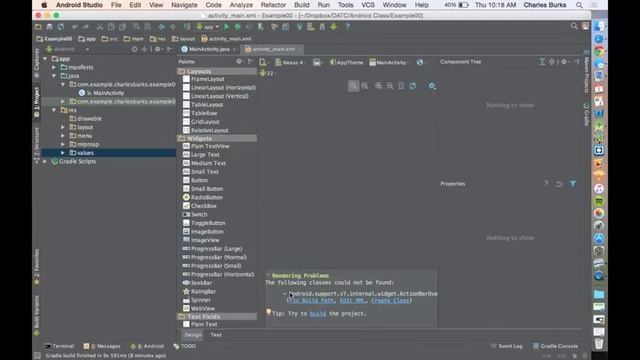This screenshot has height=360, width=640.
Task: Click the Debug app bug icon
Action: tap(238, 27)
